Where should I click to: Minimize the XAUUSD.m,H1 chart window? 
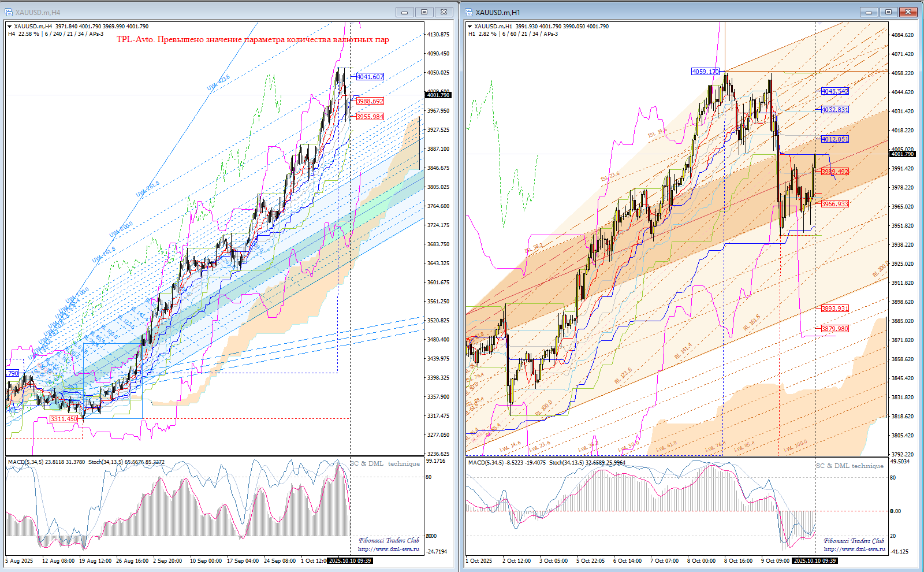tap(869, 12)
